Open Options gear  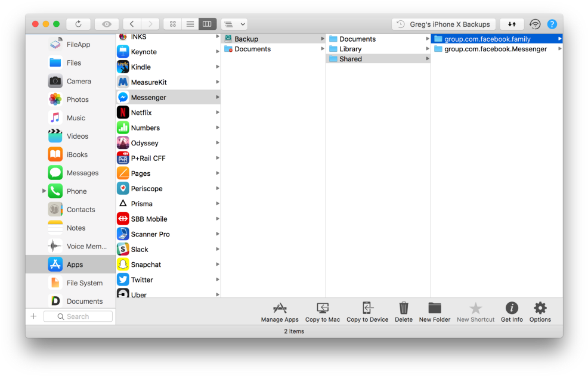pos(540,312)
